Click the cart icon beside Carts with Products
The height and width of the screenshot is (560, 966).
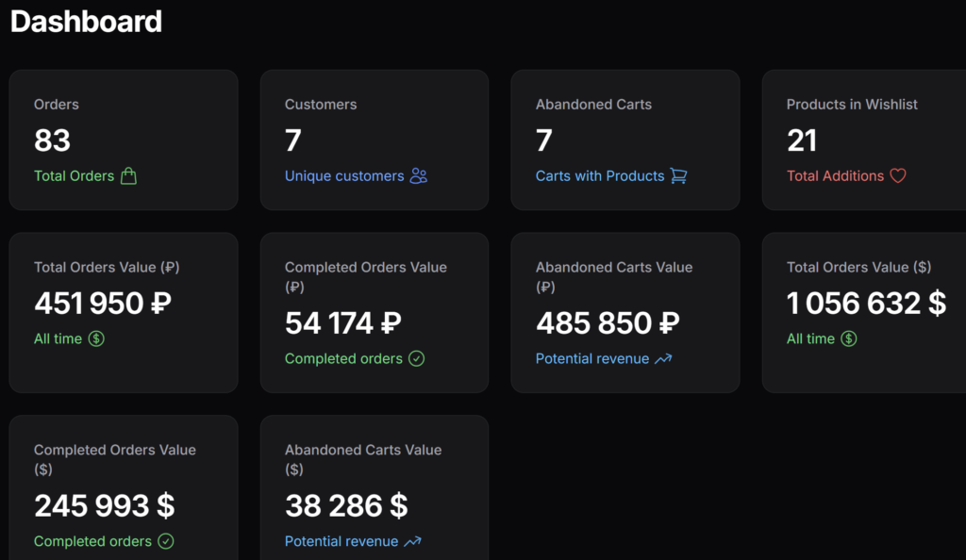click(x=678, y=176)
